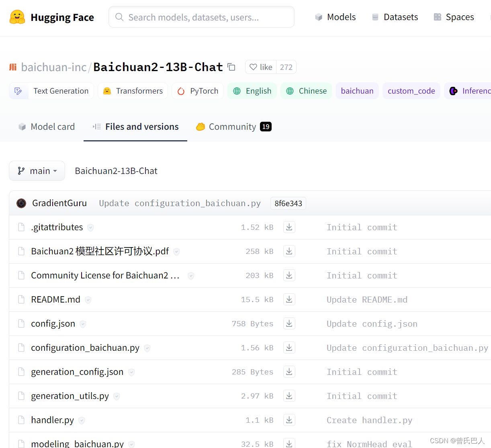Click the Hugging Face emoji logo

(x=17, y=17)
